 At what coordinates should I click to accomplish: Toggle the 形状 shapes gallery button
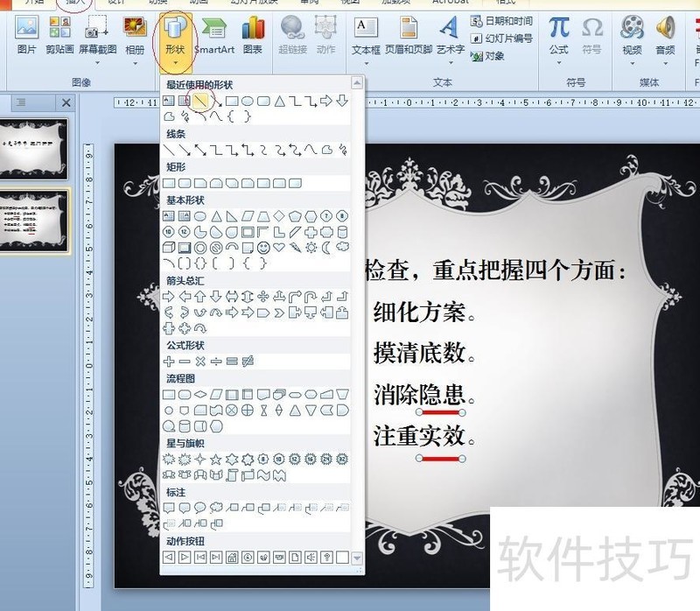[x=175, y=41]
